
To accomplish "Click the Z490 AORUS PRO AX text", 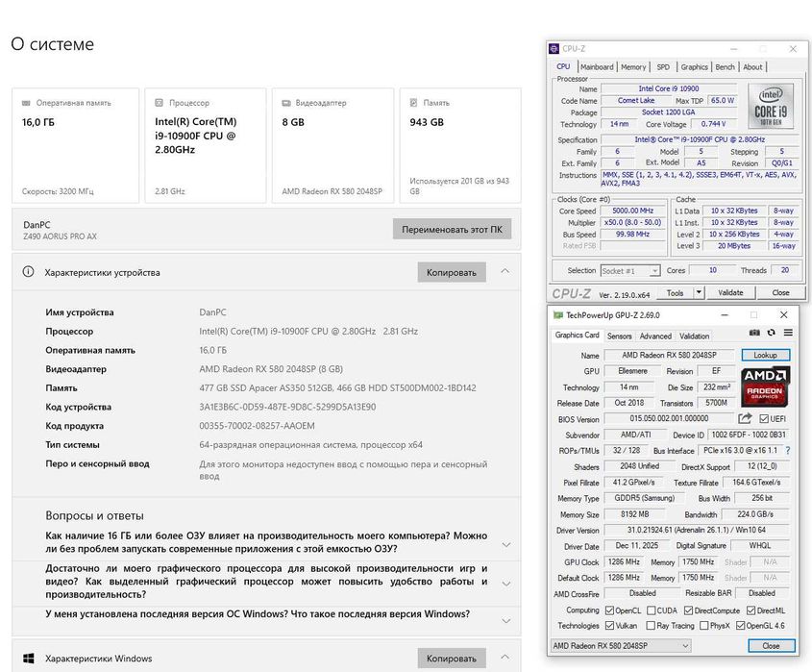I will tap(60, 236).
